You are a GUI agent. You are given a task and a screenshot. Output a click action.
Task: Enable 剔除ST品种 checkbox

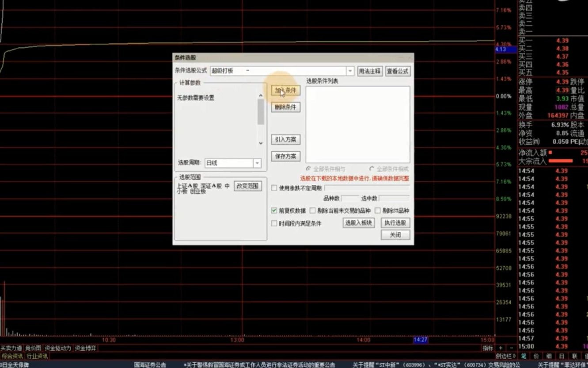(378, 211)
